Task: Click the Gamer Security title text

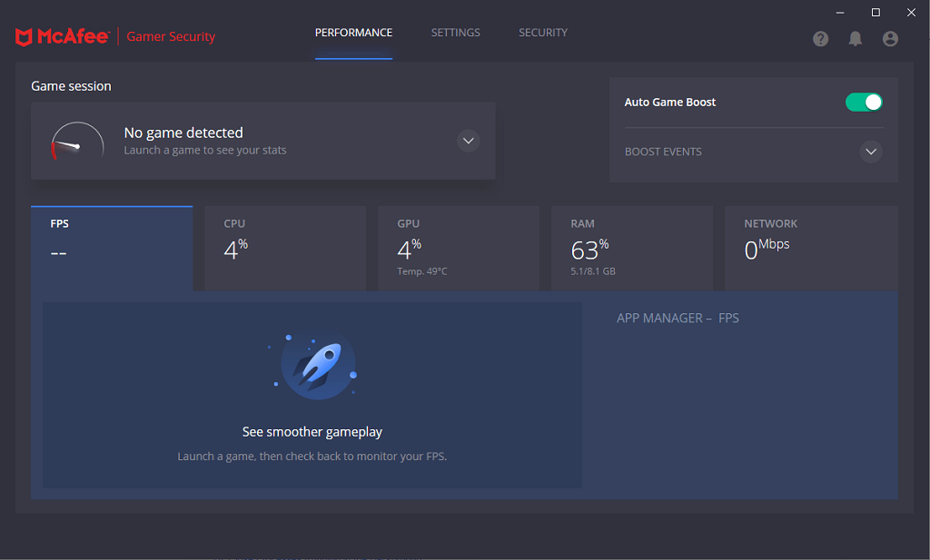Action: pyautogui.click(x=171, y=36)
